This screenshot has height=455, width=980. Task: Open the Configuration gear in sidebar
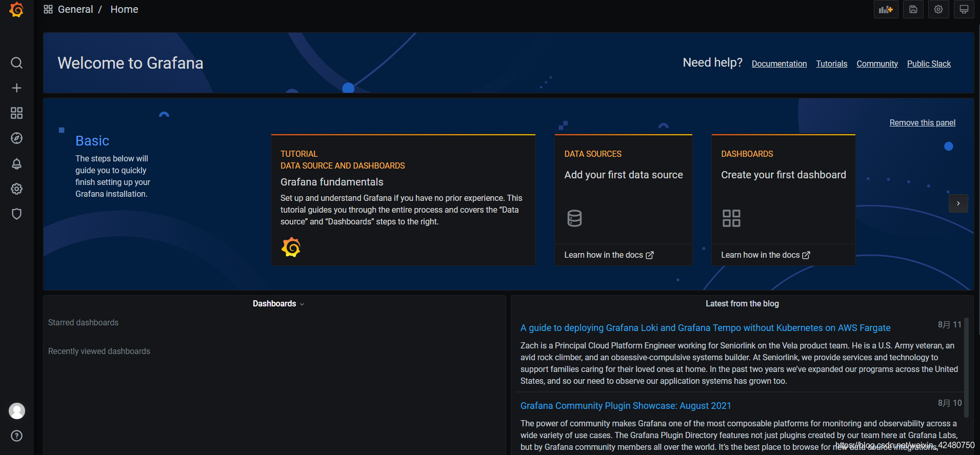click(x=16, y=189)
